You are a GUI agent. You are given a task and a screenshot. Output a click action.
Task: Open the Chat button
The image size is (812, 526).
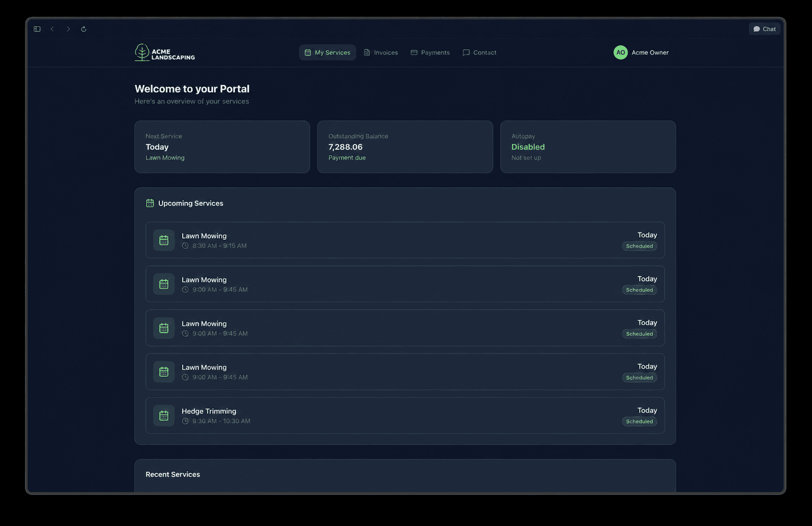point(764,29)
